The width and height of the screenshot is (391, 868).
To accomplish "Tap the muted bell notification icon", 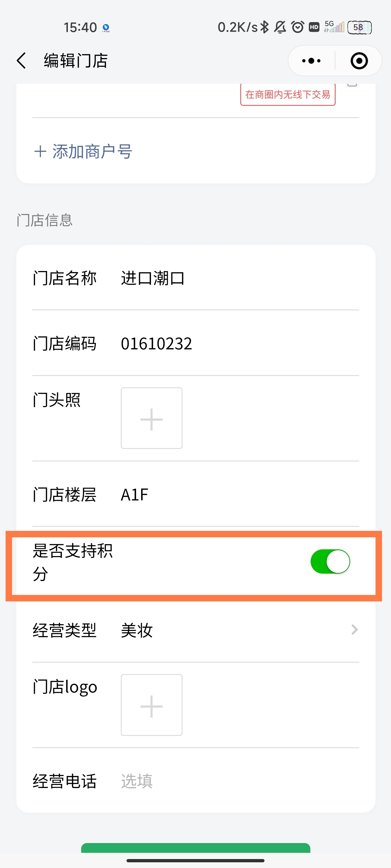I will (x=280, y=27).
